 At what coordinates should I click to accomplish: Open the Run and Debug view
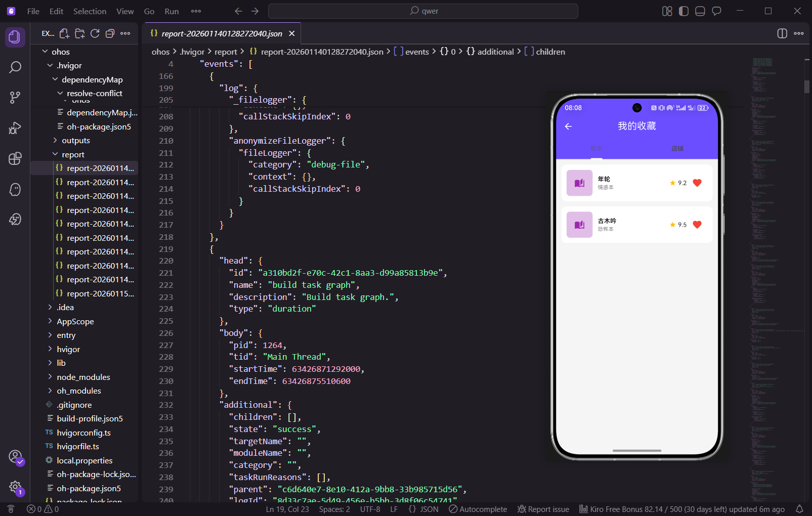coord(15,128)
